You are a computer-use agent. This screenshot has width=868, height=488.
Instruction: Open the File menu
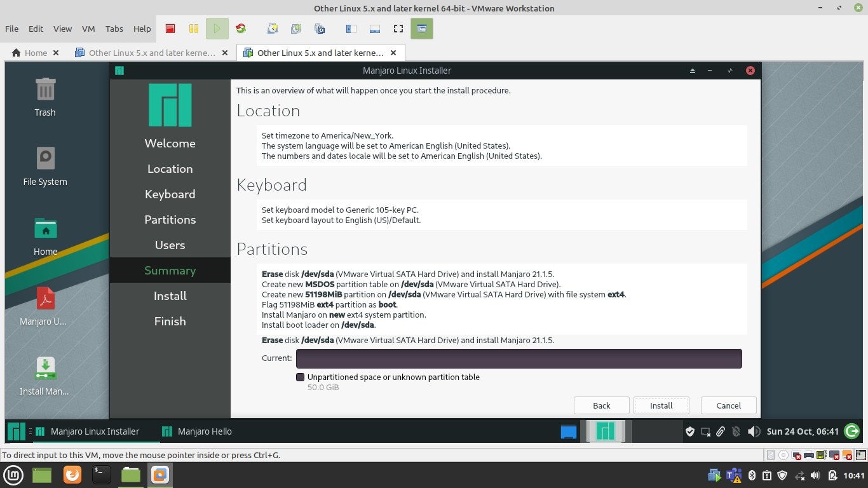pyautogui.click(x=12, y=29)
